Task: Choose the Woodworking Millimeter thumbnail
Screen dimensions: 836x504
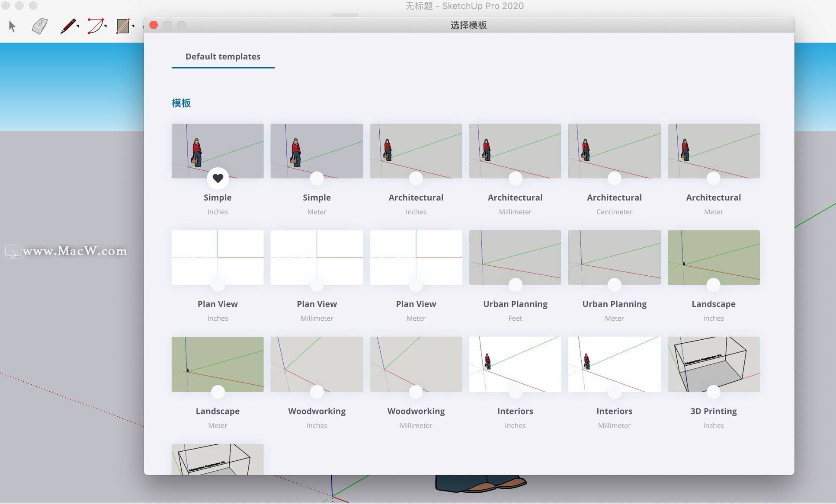Action: [x=416, y=364]
